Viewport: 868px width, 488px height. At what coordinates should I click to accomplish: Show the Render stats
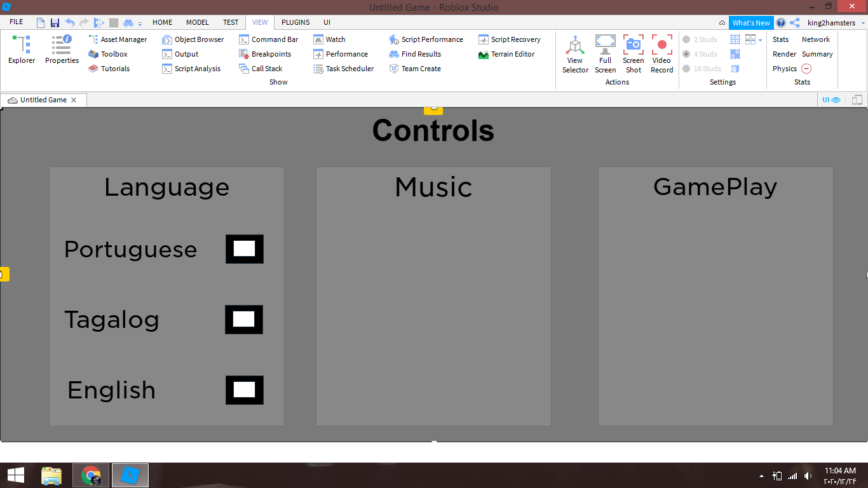pyautogui.click(x=785, y=54)
